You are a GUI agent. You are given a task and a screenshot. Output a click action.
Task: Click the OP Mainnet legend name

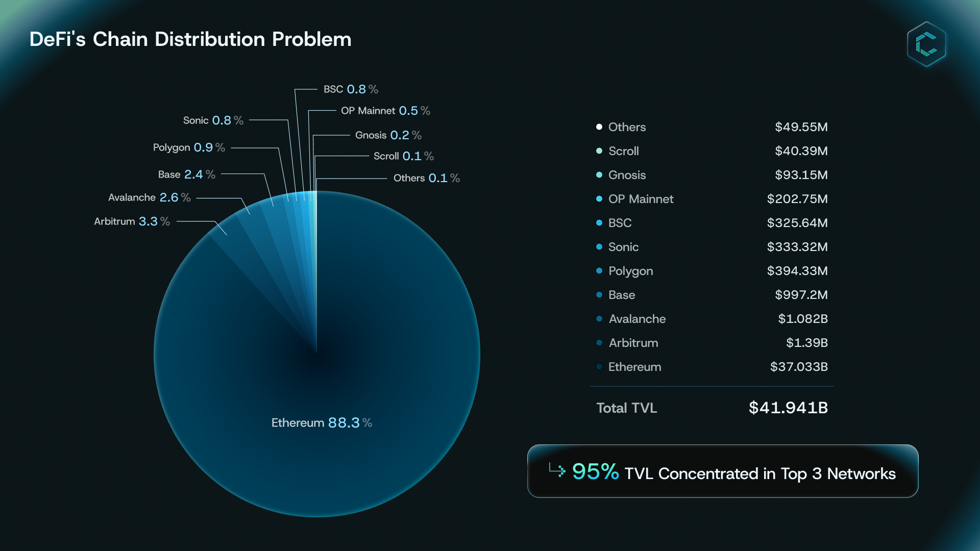click(x=641, y=198)
